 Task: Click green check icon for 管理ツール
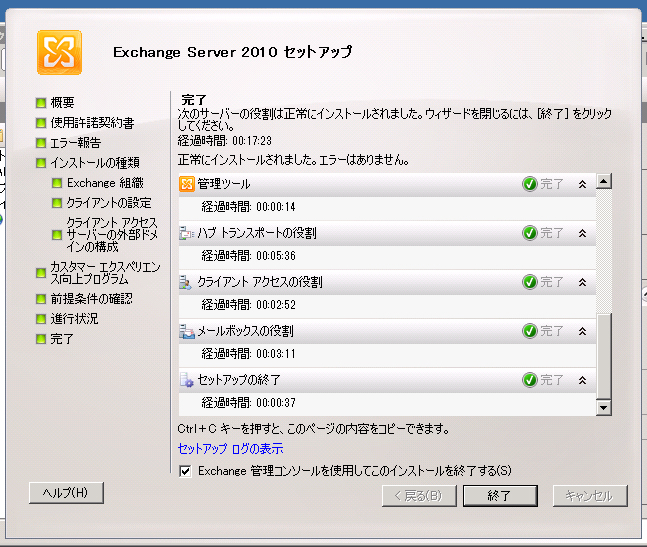coord(529,184)
